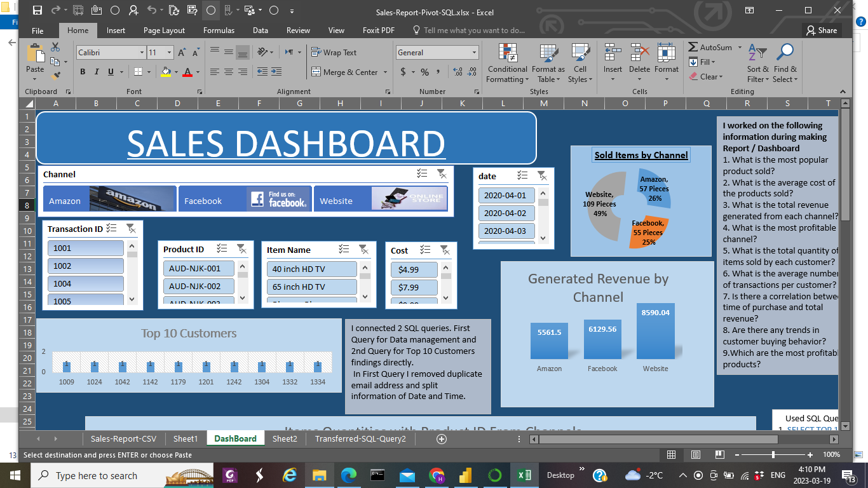Apply Bold formatting from the ribbon
Viewport: 868px width, 488px height.
[82, 72]
